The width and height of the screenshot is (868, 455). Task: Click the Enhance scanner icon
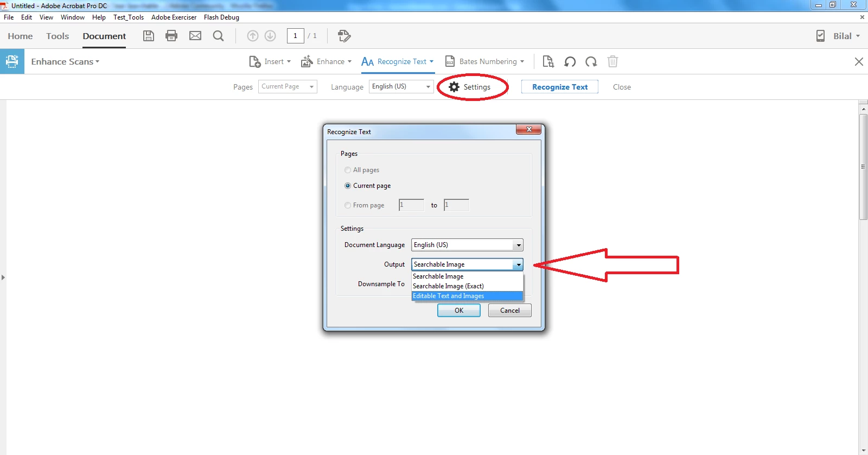click(307, 61)
